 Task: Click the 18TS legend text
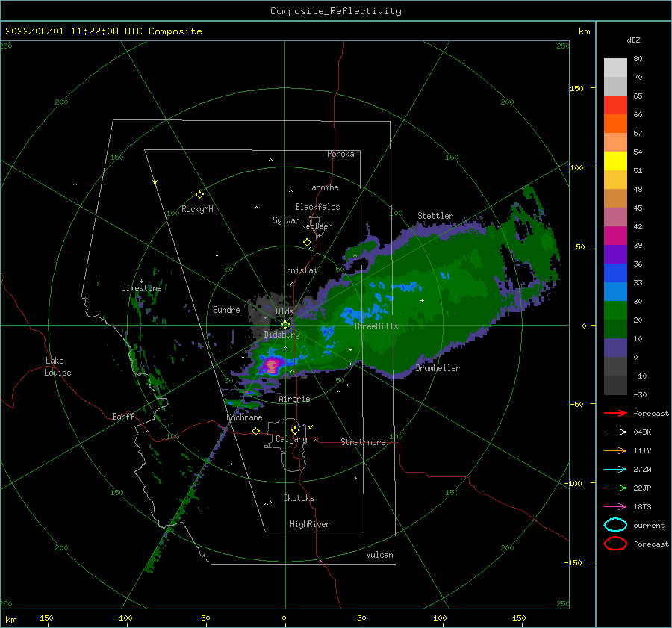[642, 507]
